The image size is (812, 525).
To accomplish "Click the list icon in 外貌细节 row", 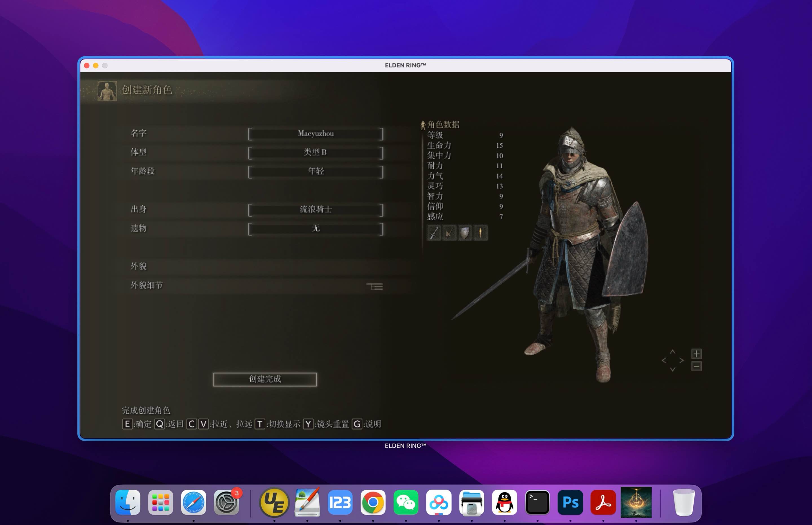I will point(375,286).
